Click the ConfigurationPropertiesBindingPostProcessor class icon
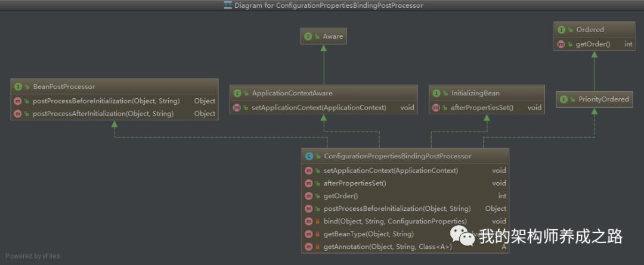Image resolution: width=644 pixels, height=265 pixels. pos(309,156)
